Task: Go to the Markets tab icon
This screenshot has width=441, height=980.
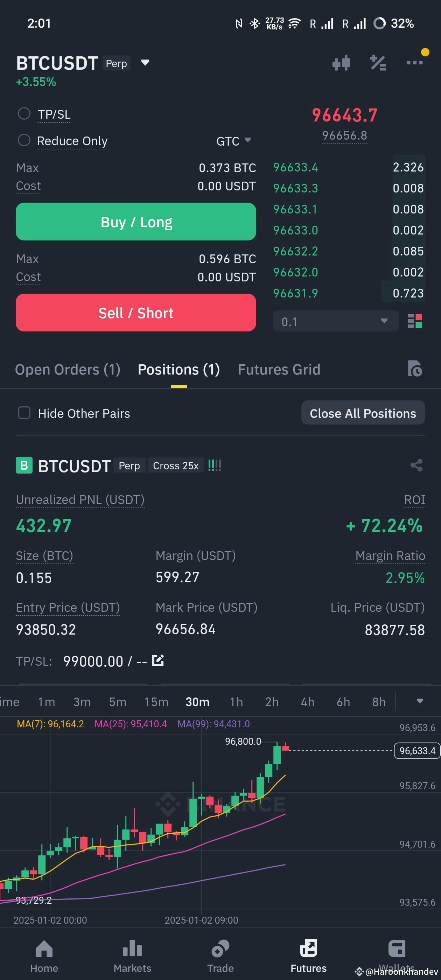Action: click(x=132, y=948)
